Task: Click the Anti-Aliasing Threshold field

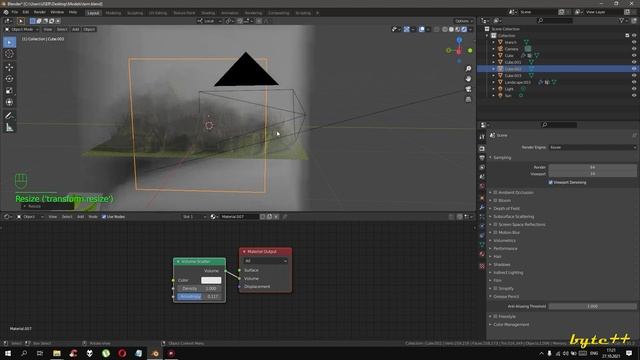Action: [593, 306]
